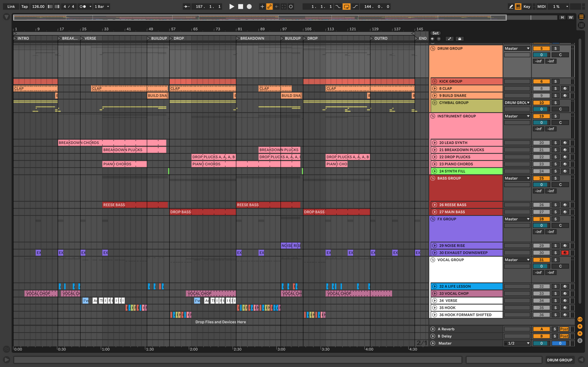
Task: Toggle the Automation Arm button
Action: pos(269,7)
